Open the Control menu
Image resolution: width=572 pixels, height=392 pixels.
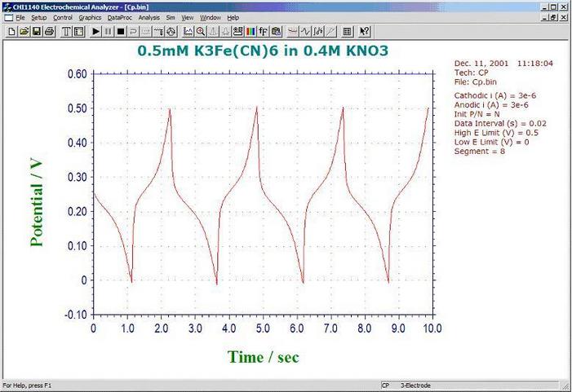[x=63, y=17]
